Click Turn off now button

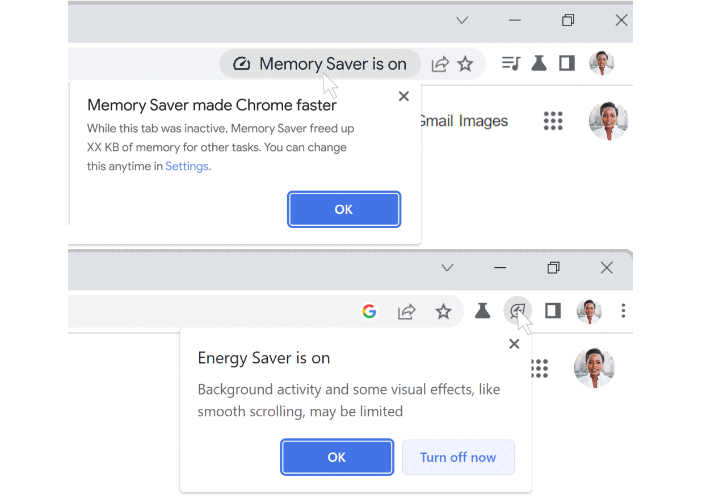click(x=458, y=457)
